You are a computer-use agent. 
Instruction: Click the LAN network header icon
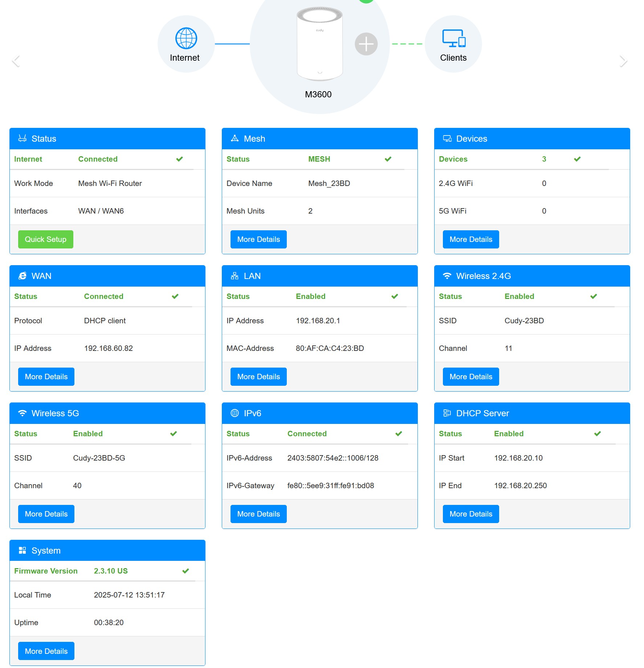pos(235,276)
